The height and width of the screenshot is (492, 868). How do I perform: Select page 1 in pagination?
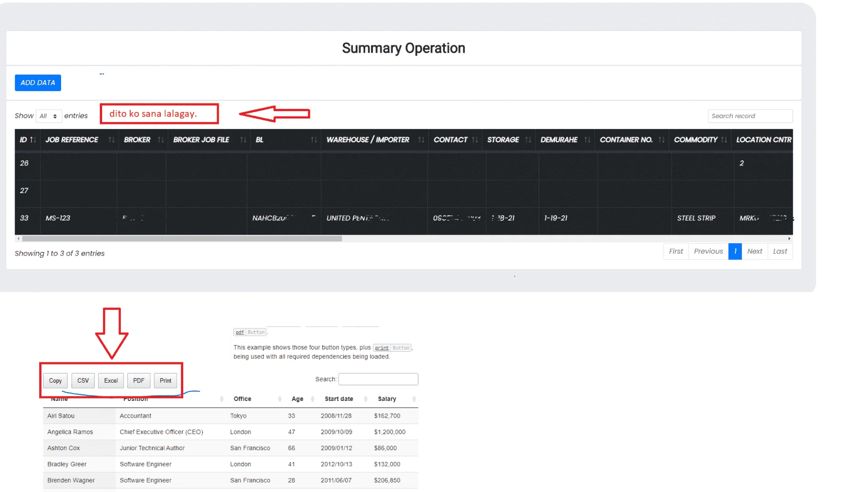tap(735, 251)
